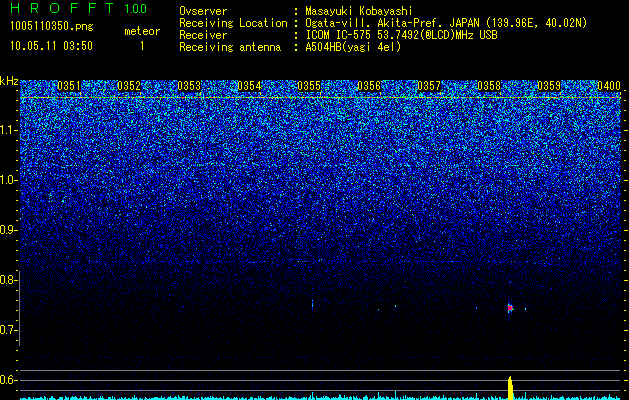Click the faint echo below the 0355 marker
Screen dimensions: 629x400
[x=312, y=304]
